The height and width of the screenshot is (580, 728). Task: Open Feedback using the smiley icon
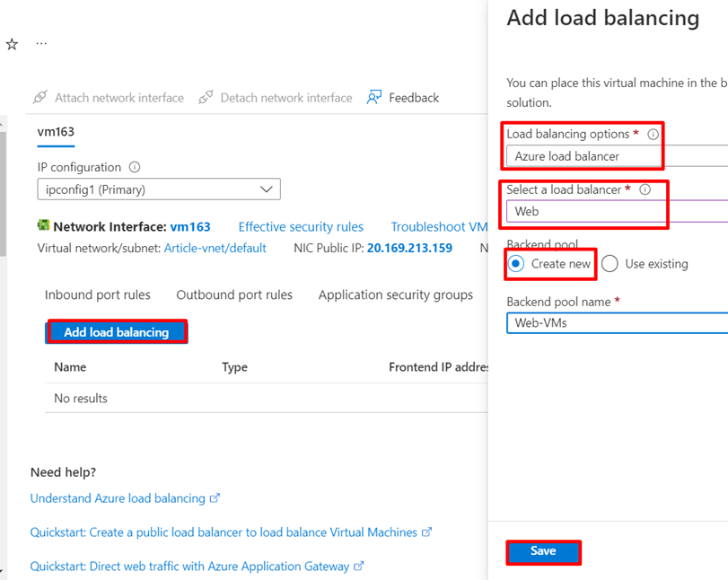pos(376,96)
